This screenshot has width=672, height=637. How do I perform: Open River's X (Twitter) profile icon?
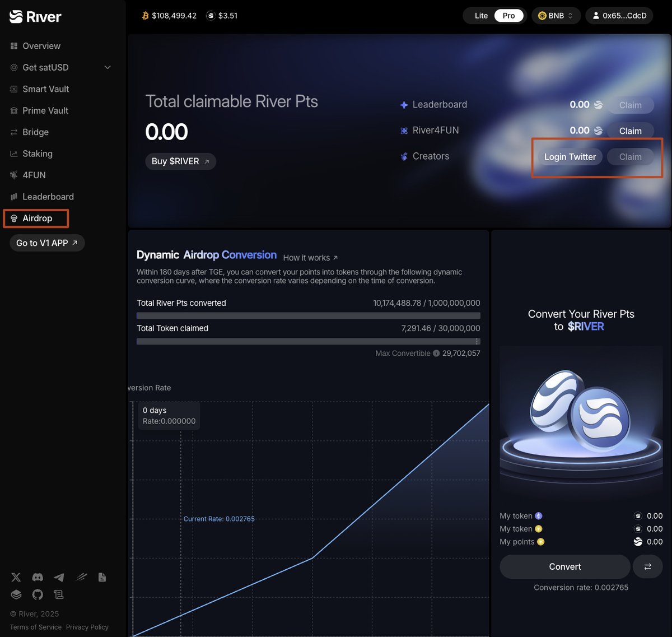[16, 577]
